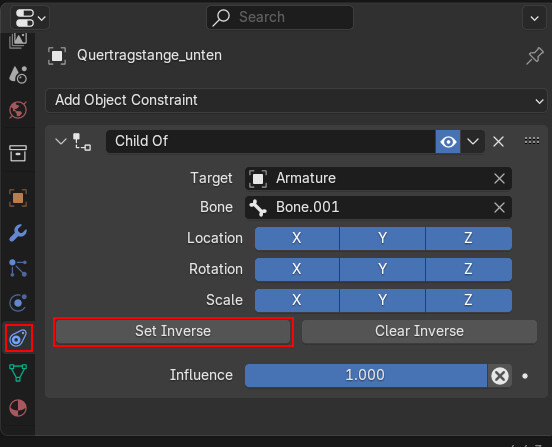
Task: Open the Scene properties tab
Action: (18, 75)
